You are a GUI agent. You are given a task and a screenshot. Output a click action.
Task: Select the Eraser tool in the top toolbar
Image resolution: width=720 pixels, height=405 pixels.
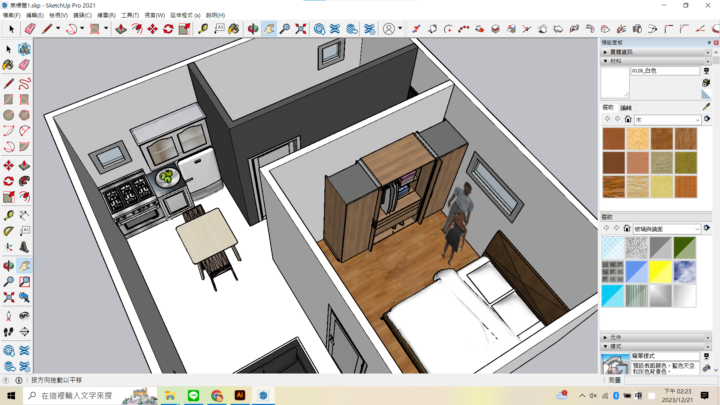[x=29, y=29]
